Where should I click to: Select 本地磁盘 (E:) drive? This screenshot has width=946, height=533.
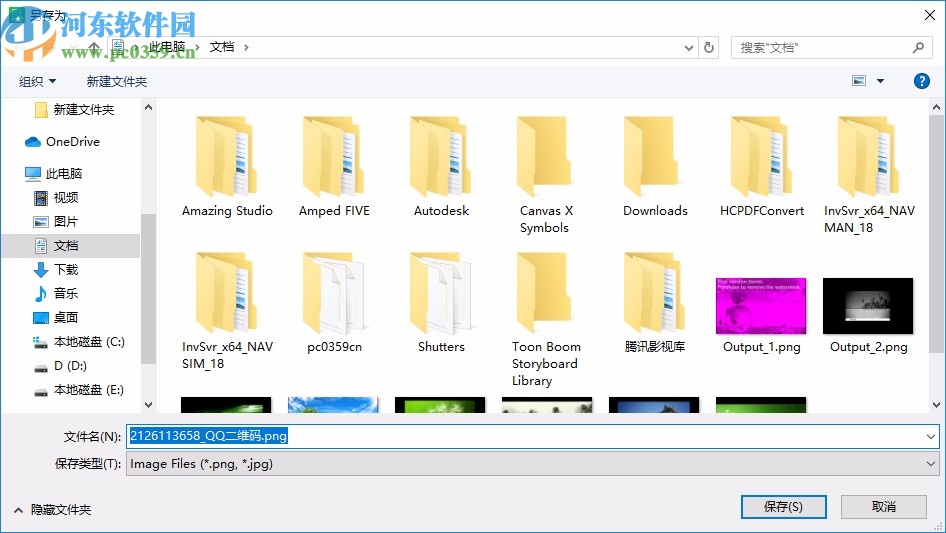78,390
